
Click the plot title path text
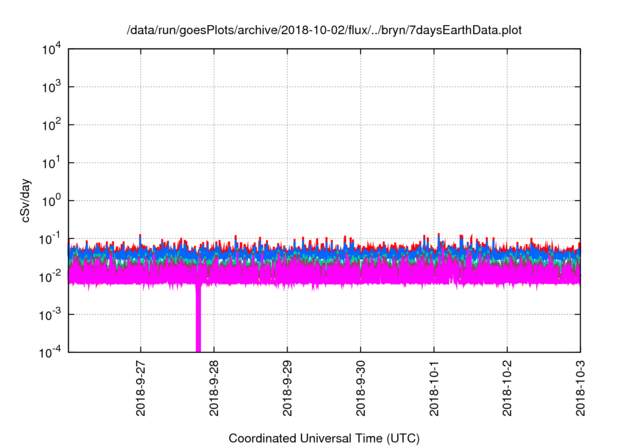pos(324,30)
